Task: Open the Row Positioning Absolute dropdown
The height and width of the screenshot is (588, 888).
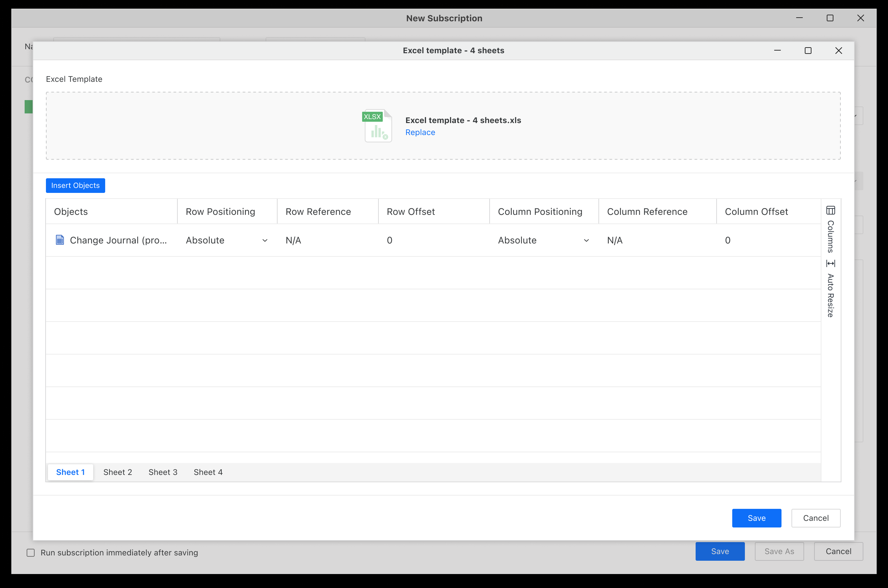Action: pyautogui.click(x=227, y=240)
